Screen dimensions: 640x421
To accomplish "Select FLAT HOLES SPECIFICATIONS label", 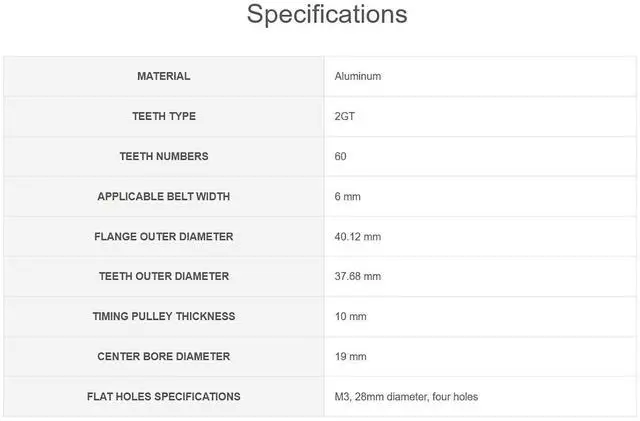I will (164, 396).
